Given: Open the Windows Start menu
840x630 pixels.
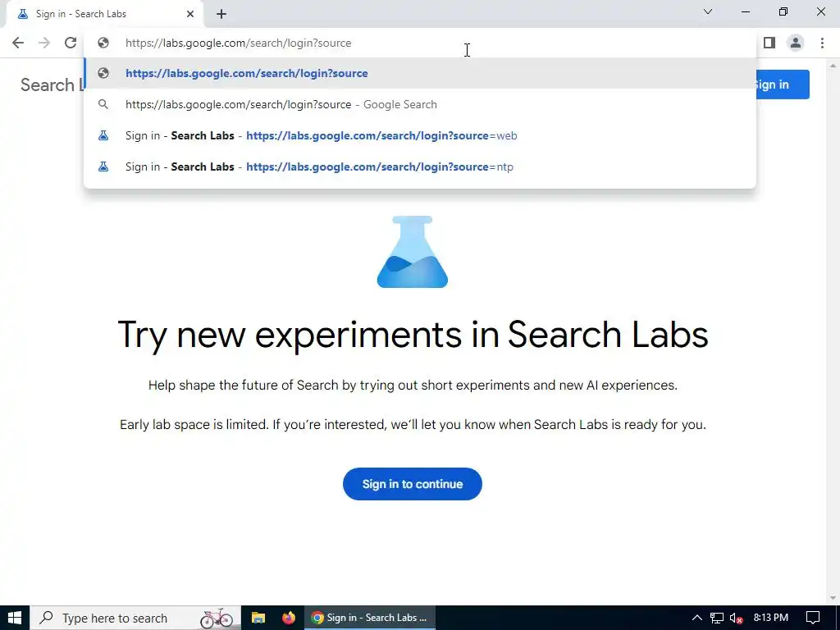Looking at the screenshot, I should [x=15, y=618].
